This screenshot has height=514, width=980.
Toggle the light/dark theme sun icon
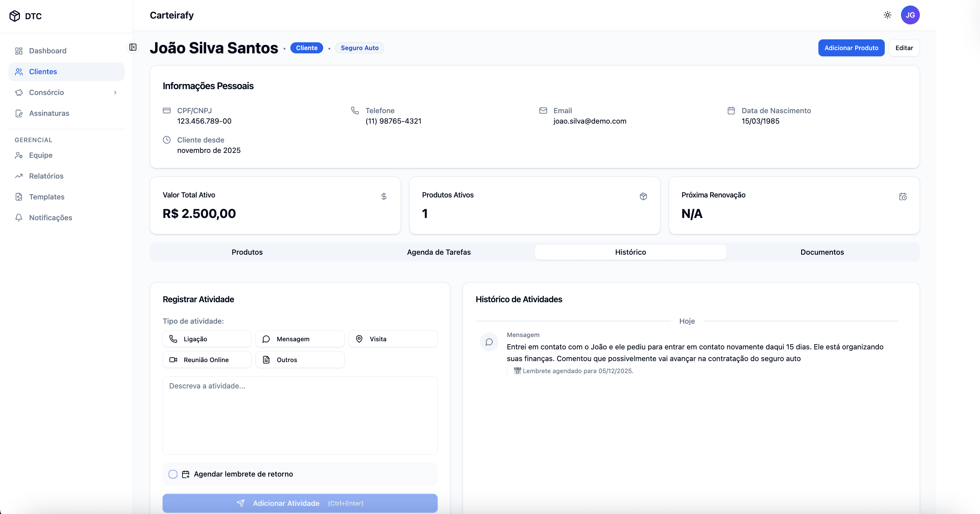(x=887, y=15)
